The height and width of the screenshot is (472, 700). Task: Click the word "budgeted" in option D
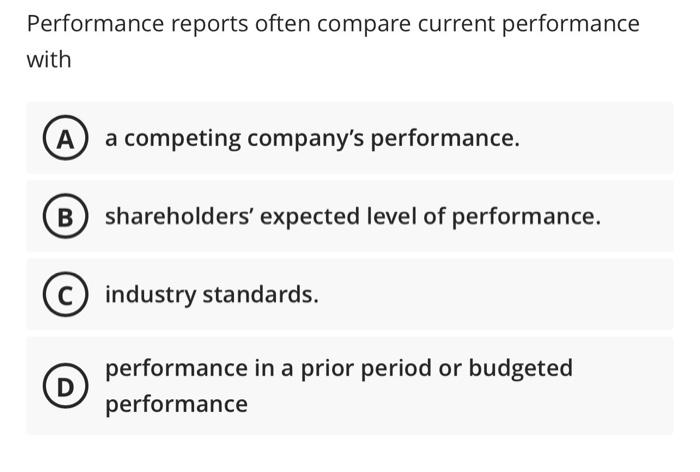point(521,369)
